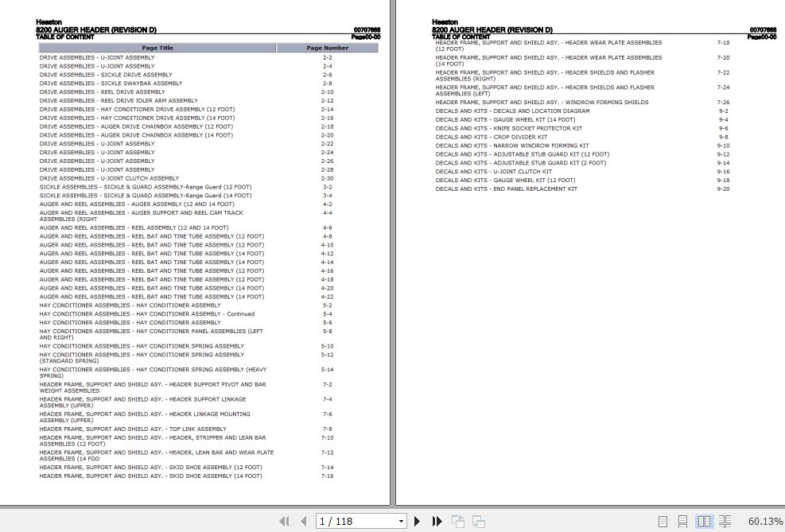Click HEADER SHIELDS AND FLASHER ASSEMBLIES (LEFT)

(545, 90)
